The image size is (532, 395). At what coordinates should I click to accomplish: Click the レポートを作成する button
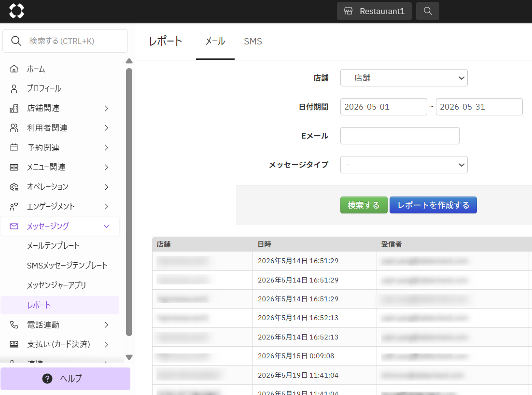[x=433, y=205]
